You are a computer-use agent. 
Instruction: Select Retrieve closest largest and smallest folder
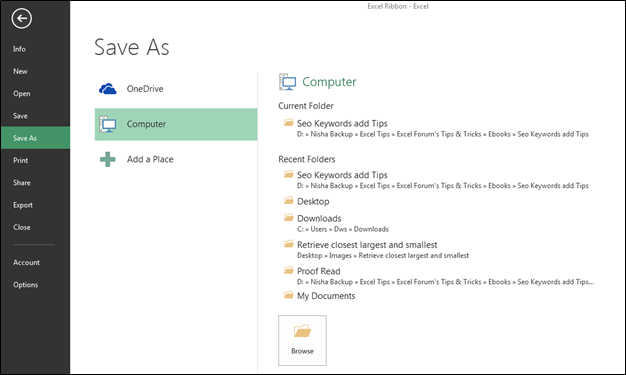coord(367,245)
